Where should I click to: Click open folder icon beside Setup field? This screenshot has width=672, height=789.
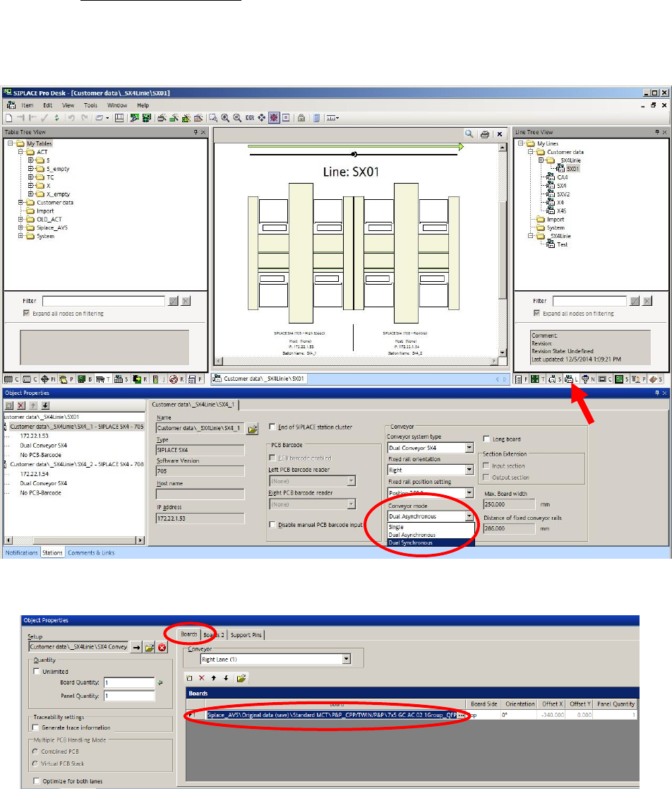click(150, 647)
